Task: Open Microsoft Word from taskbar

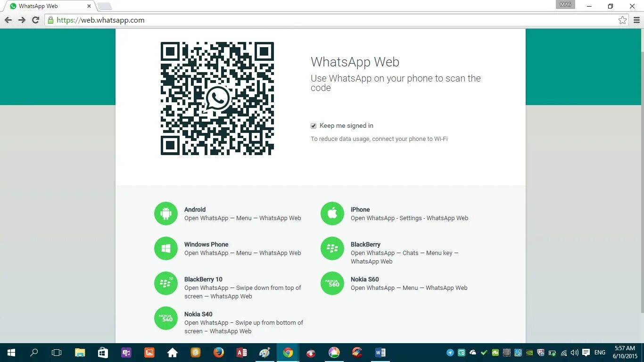Action: coord(380,353)
